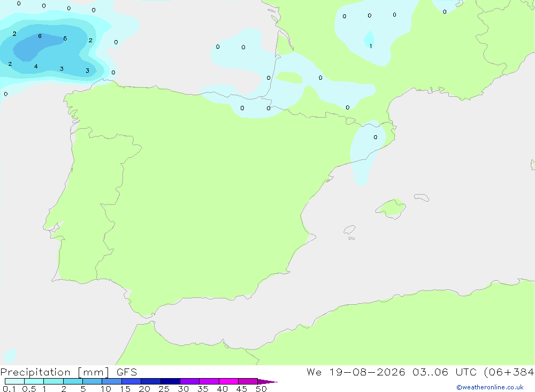Click the 25–30 mm navy legend segment
Image resolution: width=535 pixels, height=392 pixels.
170,381
